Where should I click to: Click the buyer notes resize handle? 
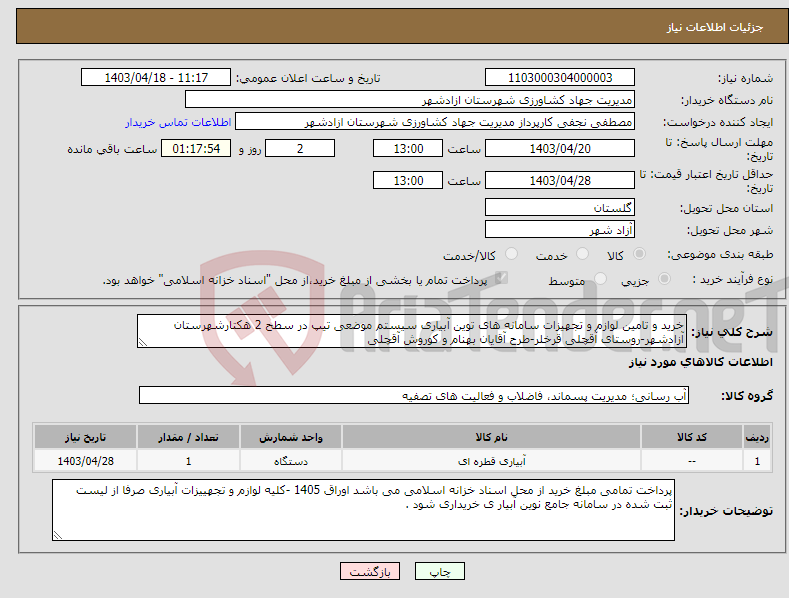pos(58,535)
